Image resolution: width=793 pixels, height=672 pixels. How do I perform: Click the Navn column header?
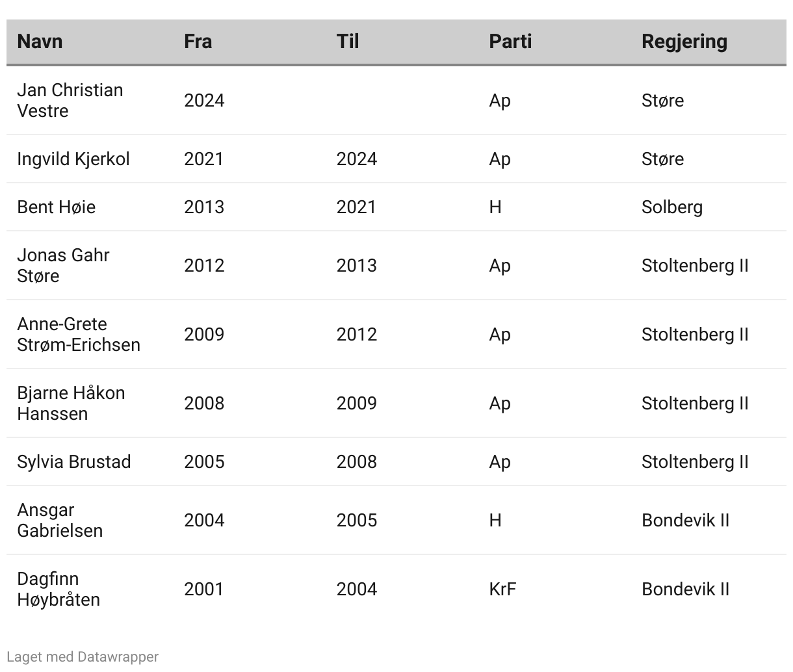coord(40,42)
